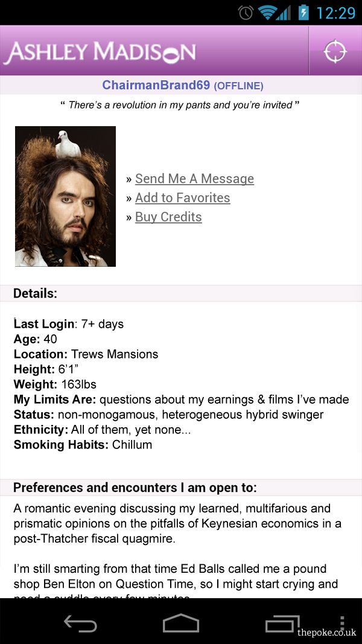Viewport: 362px width, 644px height.
Task: Tap the Location: Trews Mansions line
Action: 86,354
